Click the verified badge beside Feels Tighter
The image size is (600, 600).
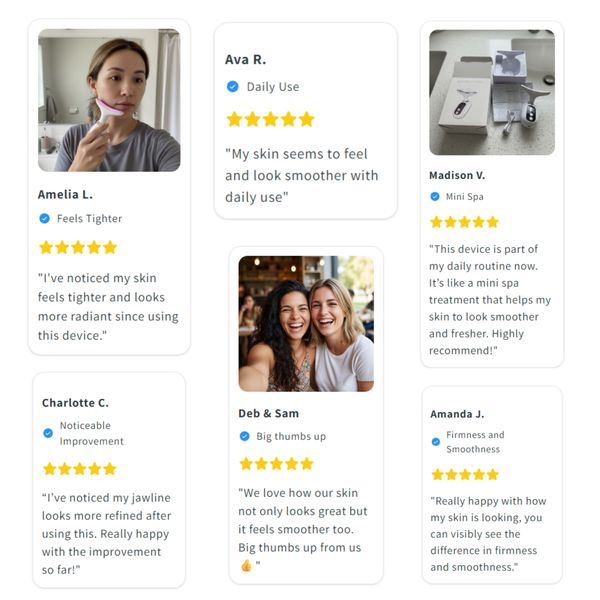point(44,218)
